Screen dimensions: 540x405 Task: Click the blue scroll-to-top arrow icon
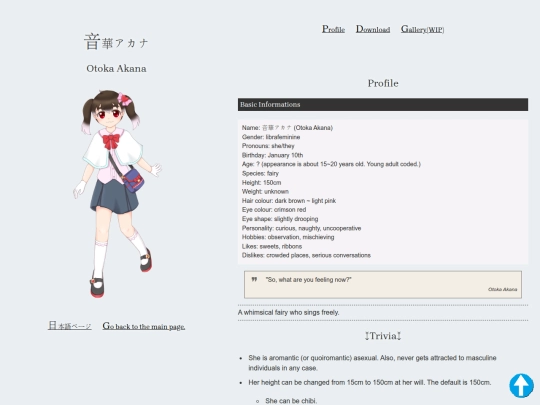click(x=521, y=386)
